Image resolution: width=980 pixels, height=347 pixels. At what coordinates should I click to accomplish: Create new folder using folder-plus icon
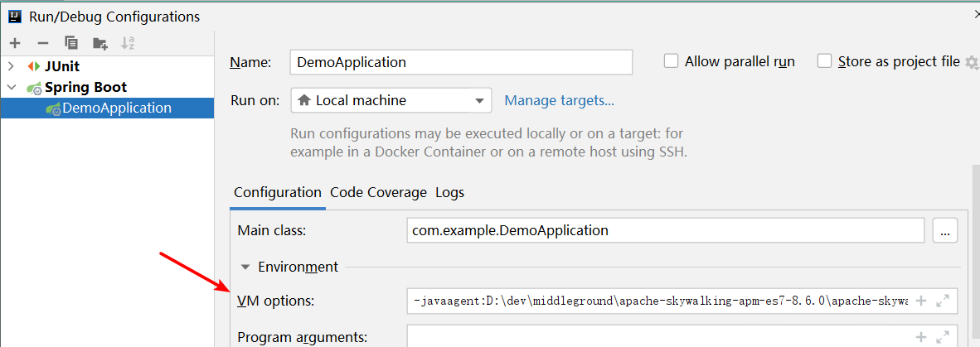(100, 43)
